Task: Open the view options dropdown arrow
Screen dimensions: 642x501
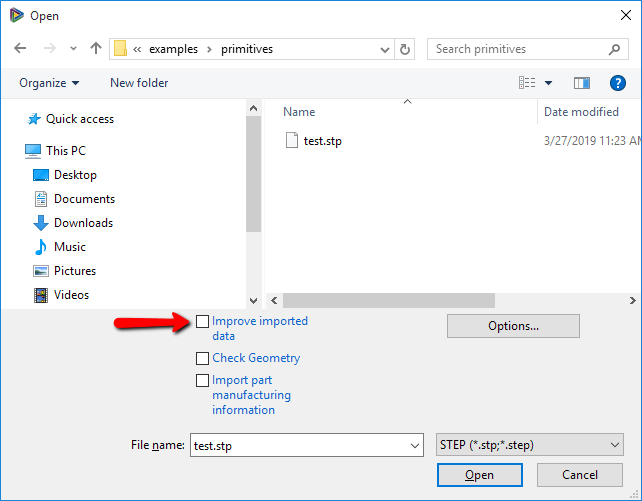Action: [x=548, y=83]
